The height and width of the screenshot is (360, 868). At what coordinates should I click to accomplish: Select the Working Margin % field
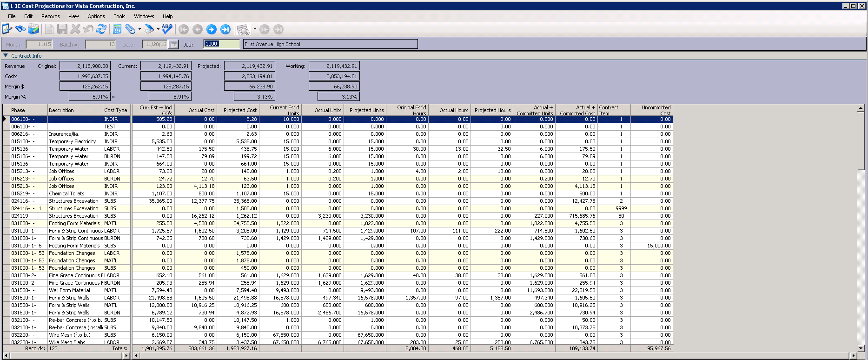[338, 97]
